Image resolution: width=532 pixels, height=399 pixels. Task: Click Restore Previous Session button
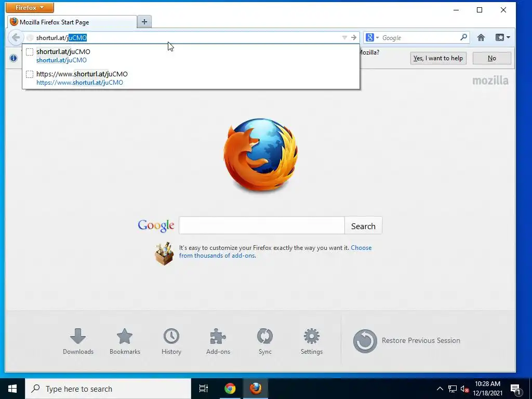tap(406, 341)
